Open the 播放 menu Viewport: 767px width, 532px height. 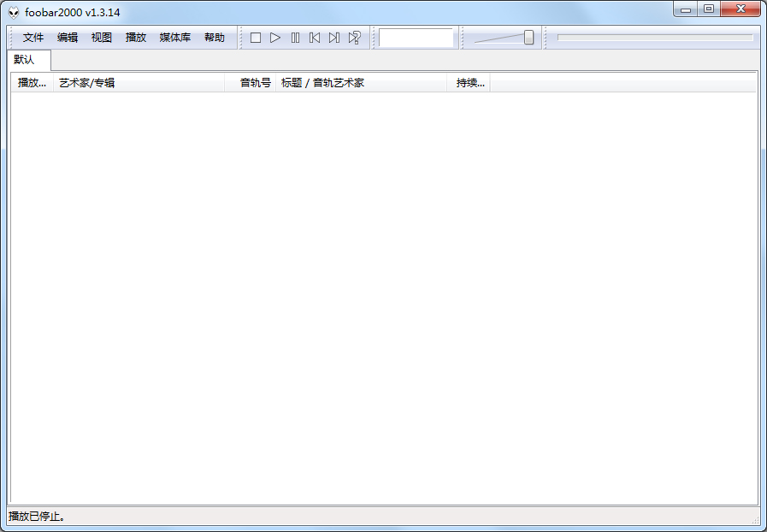(136, 38)
